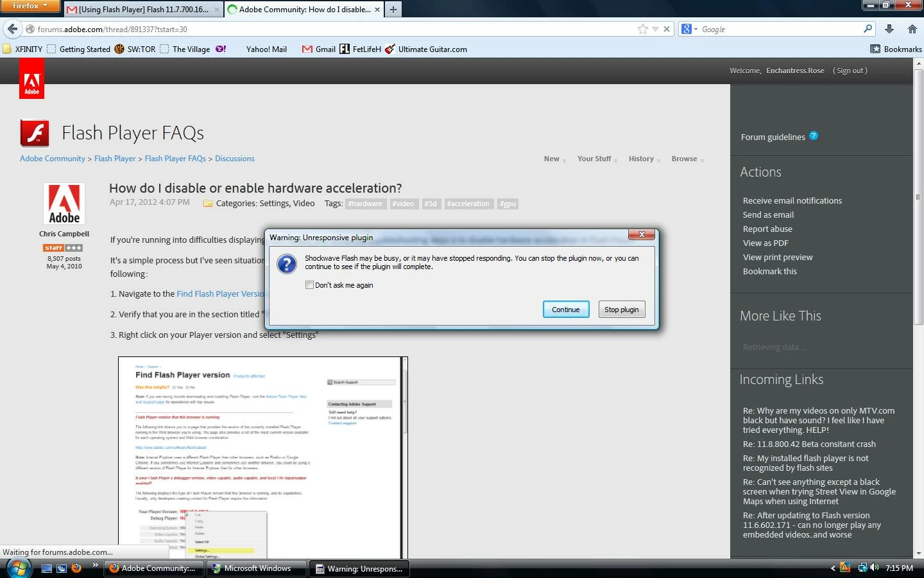Click Send as email action

point(768,215)
